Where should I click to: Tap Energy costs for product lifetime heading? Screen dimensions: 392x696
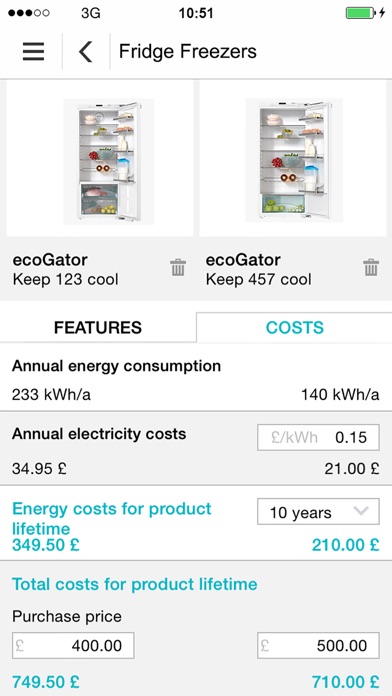pos(112,518)
